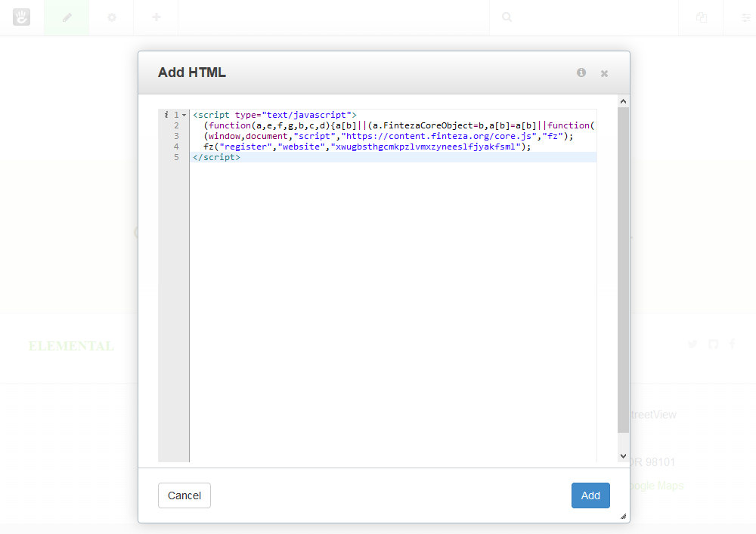Click the magnifier search icon in toolbar
Image resolution: width=756 pixels, height=534 pixels.
tap(507, 17)
